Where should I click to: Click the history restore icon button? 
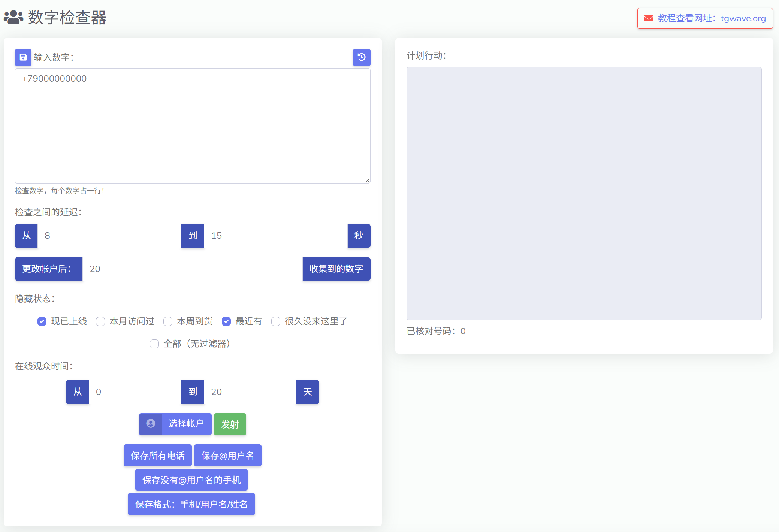tap(361, 57)
